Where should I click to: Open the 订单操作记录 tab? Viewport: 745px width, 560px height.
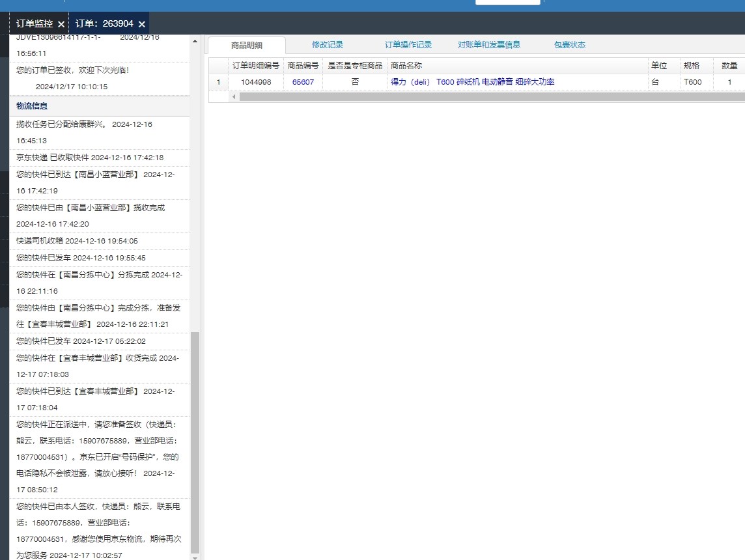coord(408,45)
